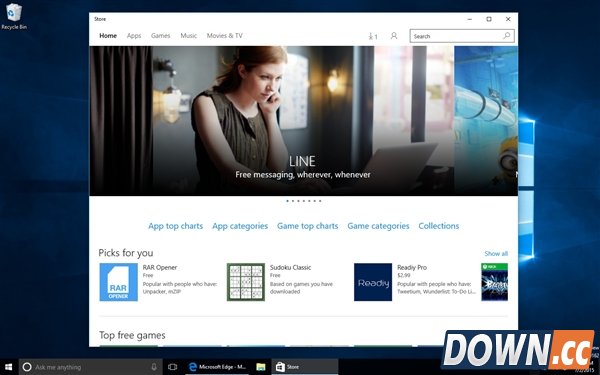Viewport: 600px width, 375px height.
Task: Open Task View from taskbar
Action: point(173,367)
